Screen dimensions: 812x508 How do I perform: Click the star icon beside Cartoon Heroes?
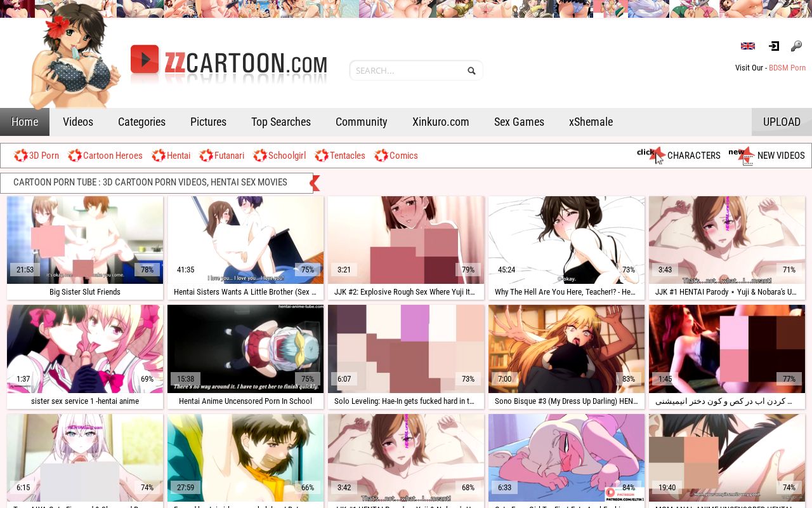pyautogui.click(x=74, y=156)
